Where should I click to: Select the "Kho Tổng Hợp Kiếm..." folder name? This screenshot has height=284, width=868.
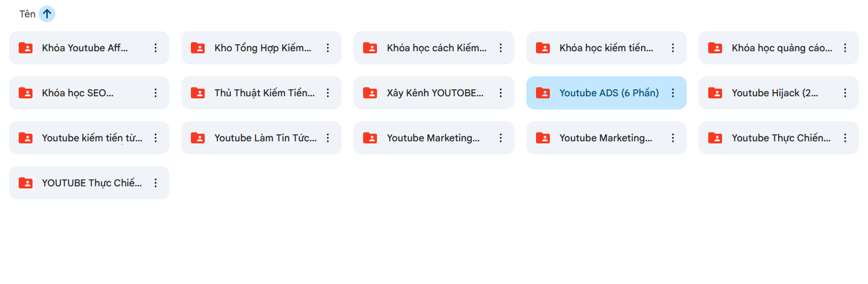point(263,48)
